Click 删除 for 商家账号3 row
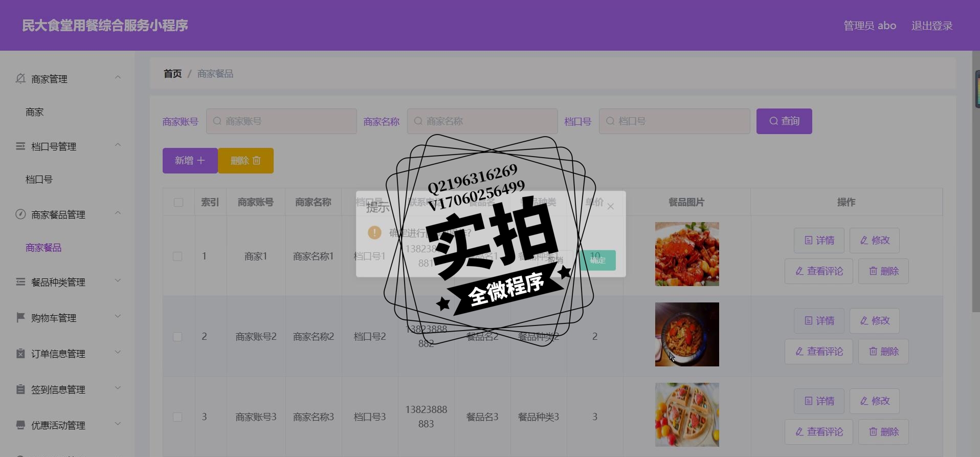The height and width of the screenshot is (457, 980). point(883,432)
